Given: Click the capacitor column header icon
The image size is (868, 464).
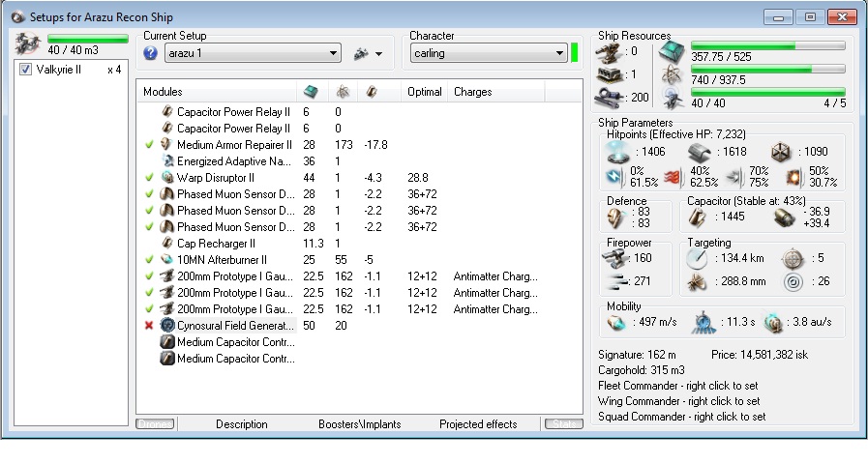Looking at the screenshot, I should [371, 92].
